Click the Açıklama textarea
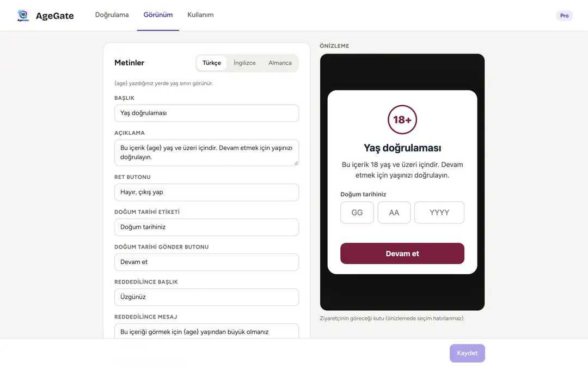Image resolution: width=588 pixels, height=368 pixels. pyautogui.click(x=207, y=153)
